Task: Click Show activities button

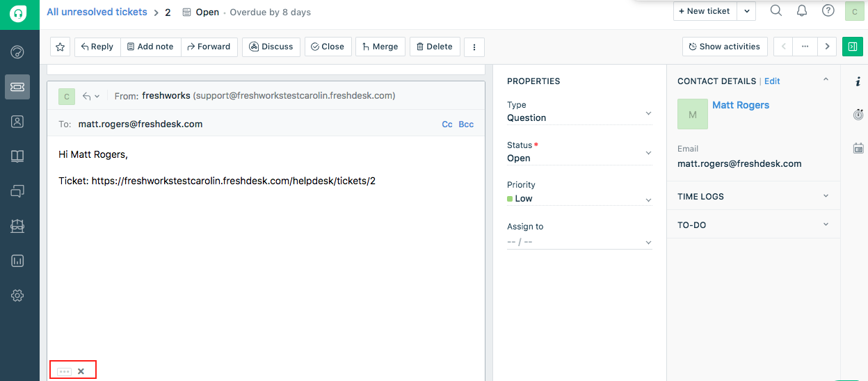Action: [725, 47]
